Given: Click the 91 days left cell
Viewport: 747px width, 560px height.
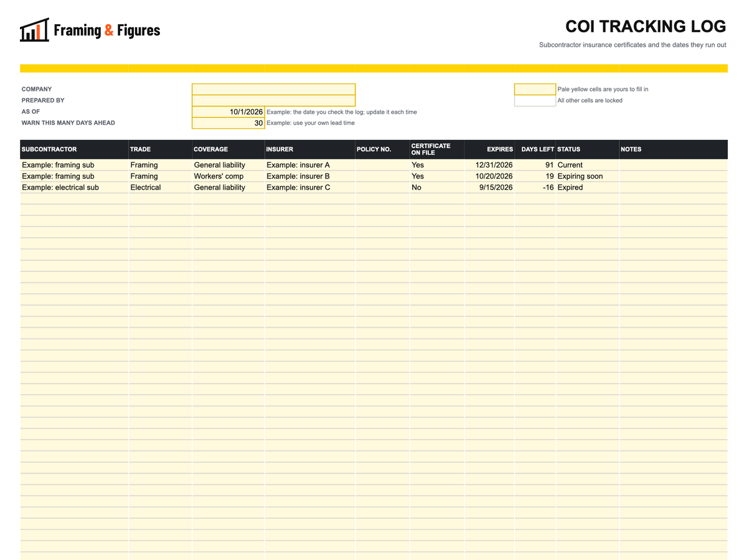Looking at the screenshot, I should pos(535,165).
